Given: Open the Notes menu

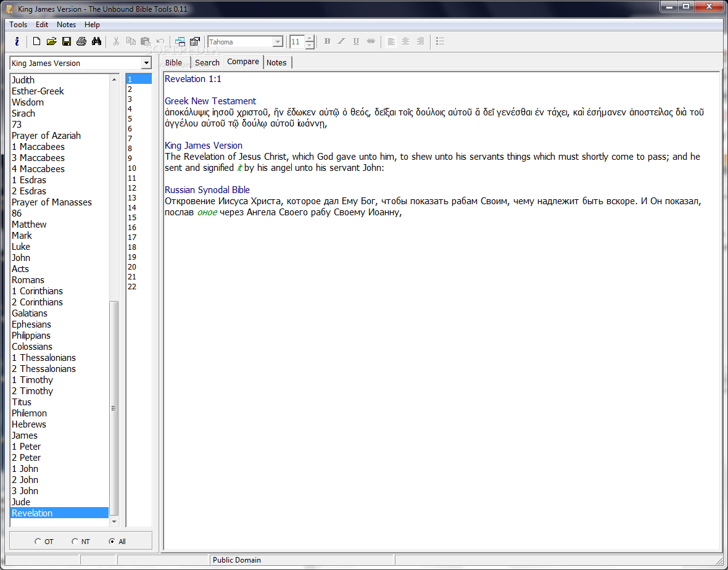Looking at the screenshot, I should (x=67, y=25).
